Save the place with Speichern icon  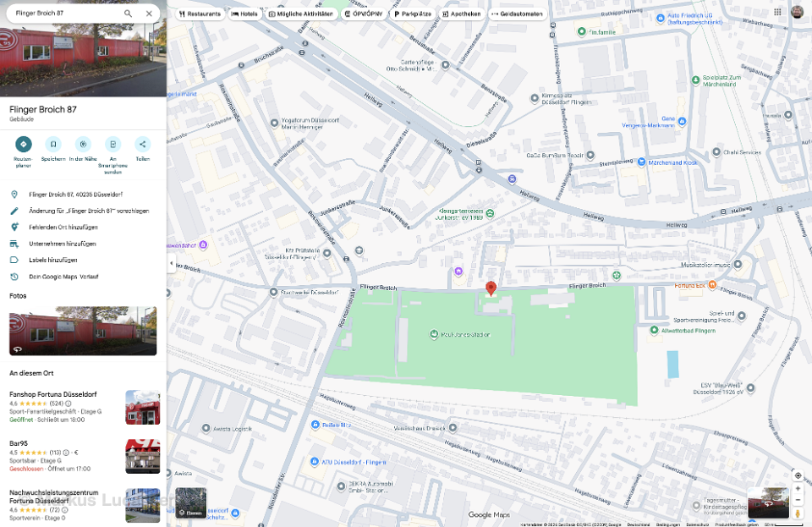click(x=53, y=145)
